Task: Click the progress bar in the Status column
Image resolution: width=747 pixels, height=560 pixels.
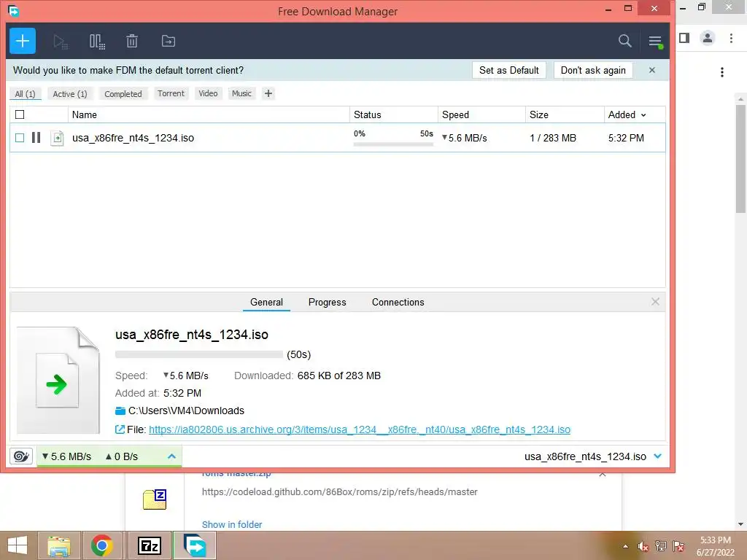Action: (393, 144)
